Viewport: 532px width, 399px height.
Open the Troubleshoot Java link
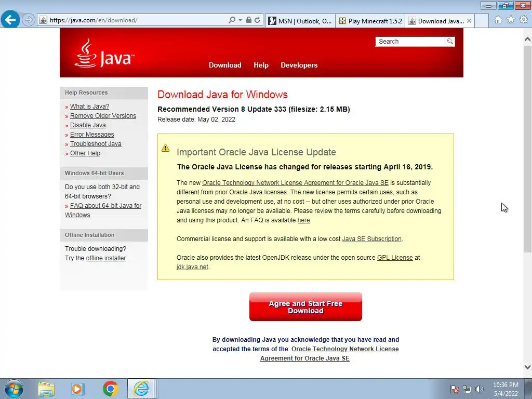(x=96, y=144)
